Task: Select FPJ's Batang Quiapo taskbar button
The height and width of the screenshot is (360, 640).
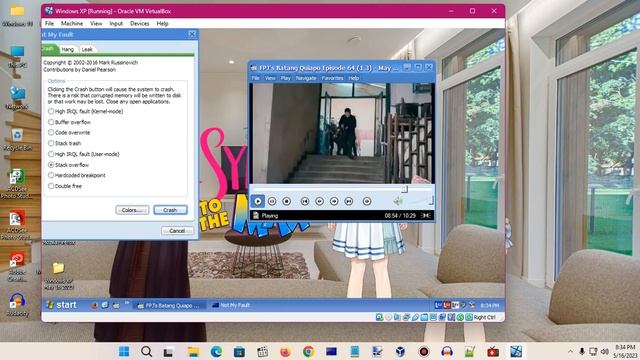Action: coord(169,305)
